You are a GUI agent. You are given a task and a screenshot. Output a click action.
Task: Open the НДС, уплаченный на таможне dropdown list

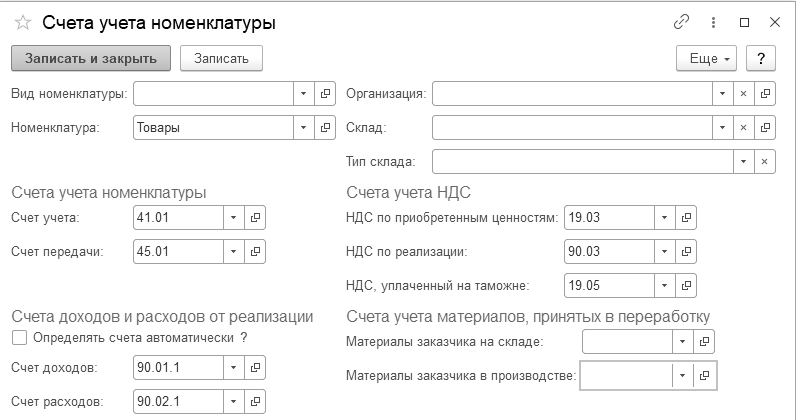(664, 286)
